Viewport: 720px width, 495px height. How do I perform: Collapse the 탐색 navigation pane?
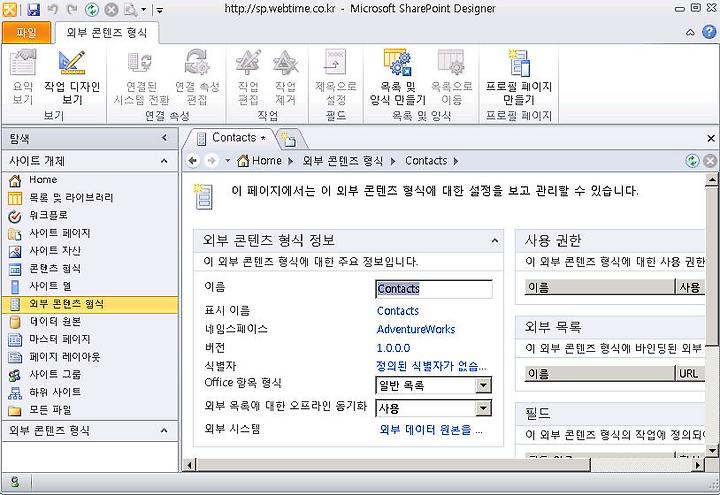click(x=164, y=138)
